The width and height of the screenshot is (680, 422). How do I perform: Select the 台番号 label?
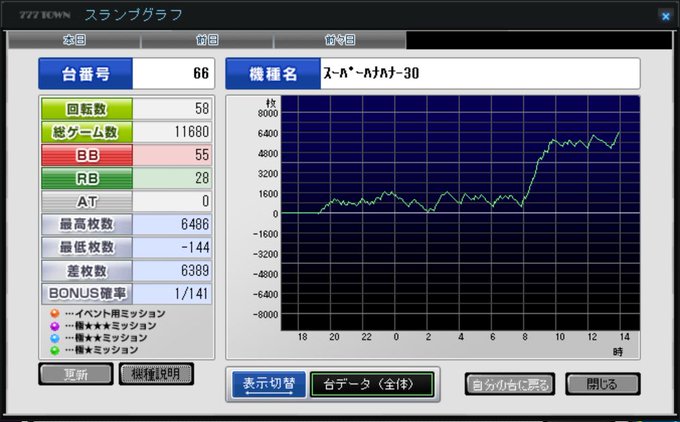click(x=85, y=73)
